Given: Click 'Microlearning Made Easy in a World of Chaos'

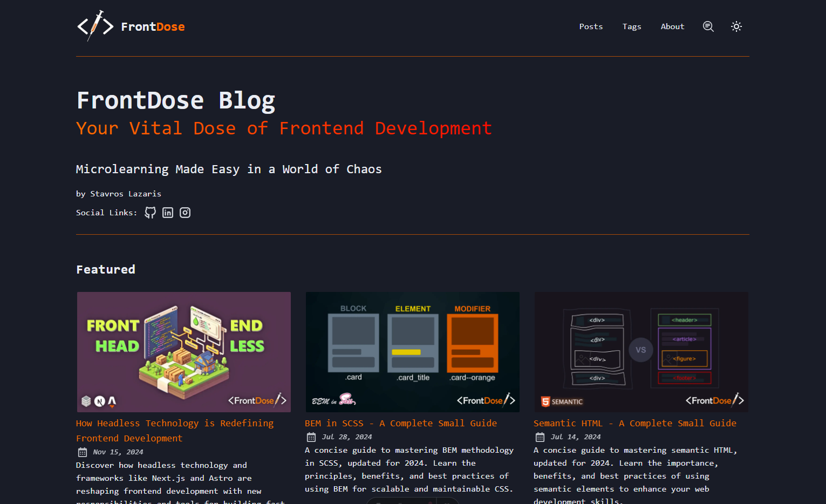Looking at the screenshot, I should click(229, 169).
